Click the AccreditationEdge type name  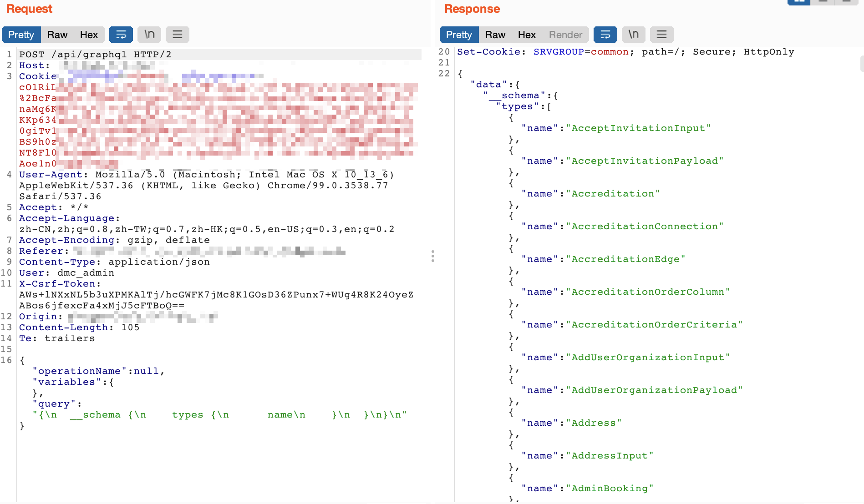(x=625, y=259)
